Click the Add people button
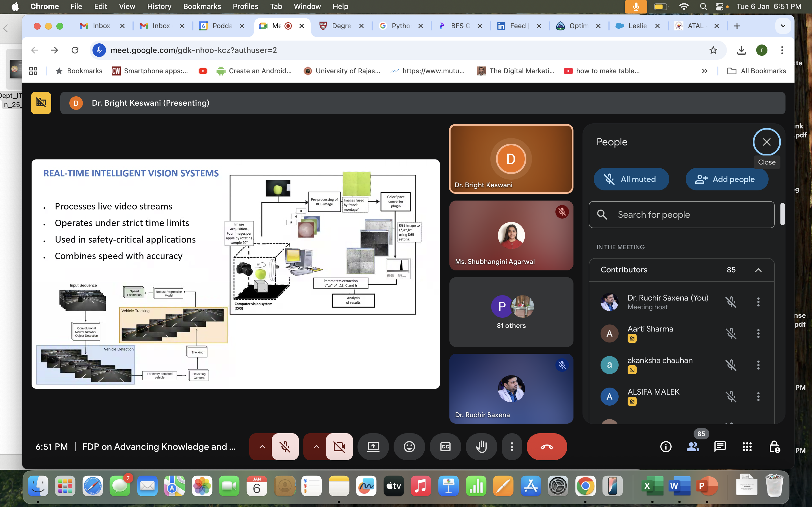 coord(727,179)
